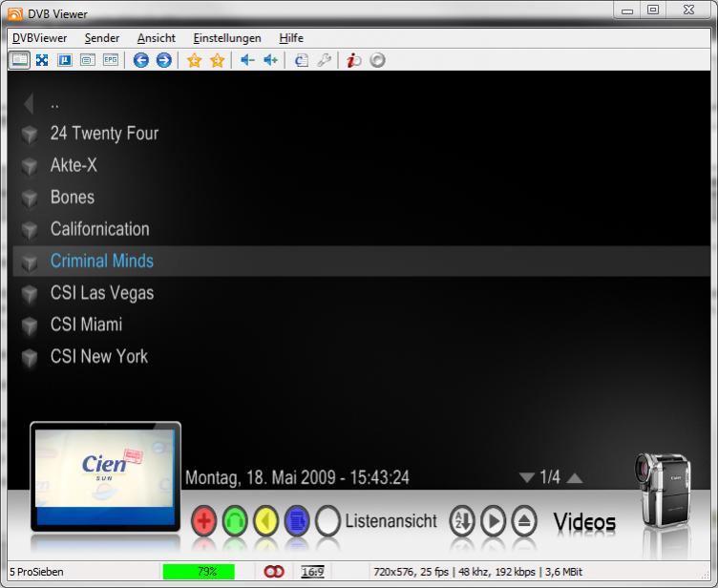Screen dimensions: 718x588
Task: Open the 'Californication' folder
Action: 100,229
